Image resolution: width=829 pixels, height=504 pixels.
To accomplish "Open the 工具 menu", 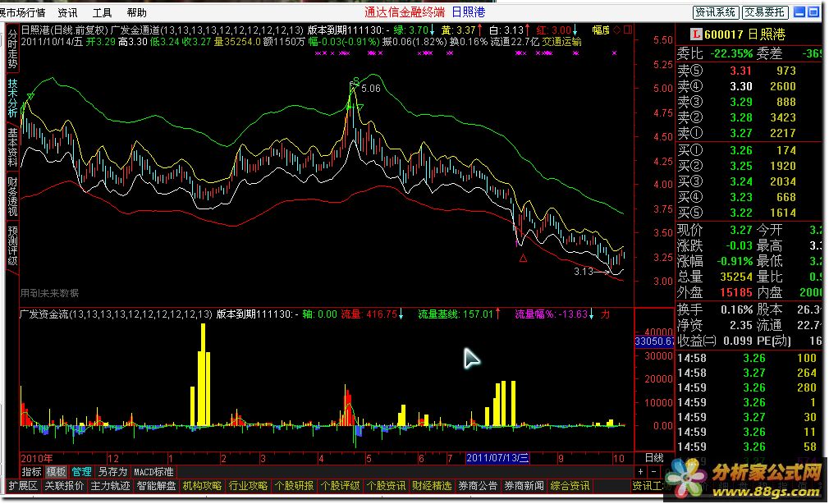I will pyautogui.click(x=102, y=12).
